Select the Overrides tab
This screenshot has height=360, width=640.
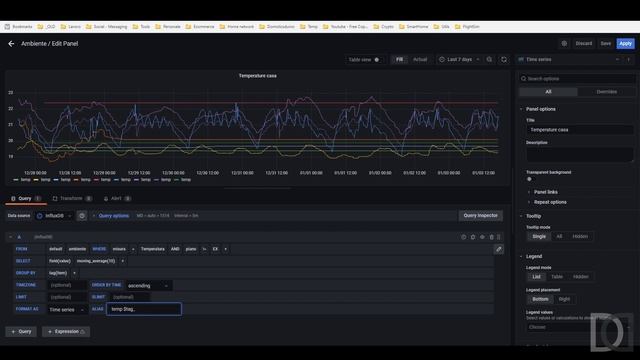pyautogui.click(x=607, y=92)
